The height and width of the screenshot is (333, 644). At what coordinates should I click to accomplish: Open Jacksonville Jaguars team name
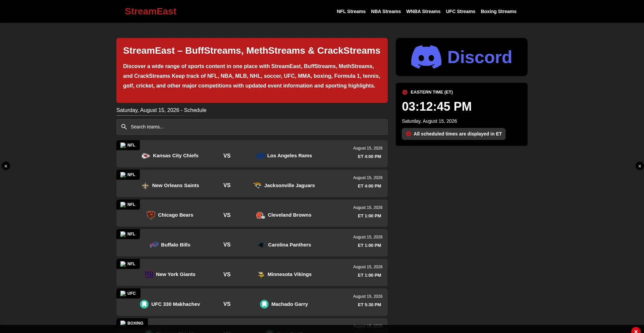pyautogui.click(x=289, y=185)
